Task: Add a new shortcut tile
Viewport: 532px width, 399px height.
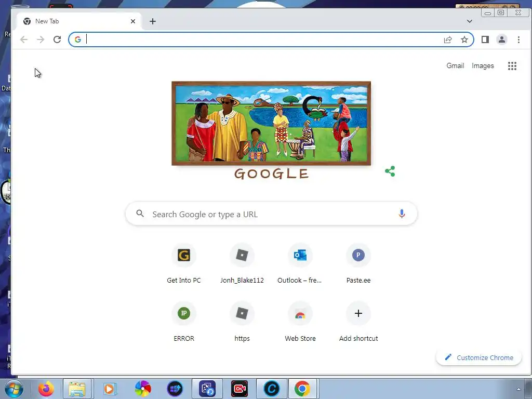Action: [x=358, y=322]
